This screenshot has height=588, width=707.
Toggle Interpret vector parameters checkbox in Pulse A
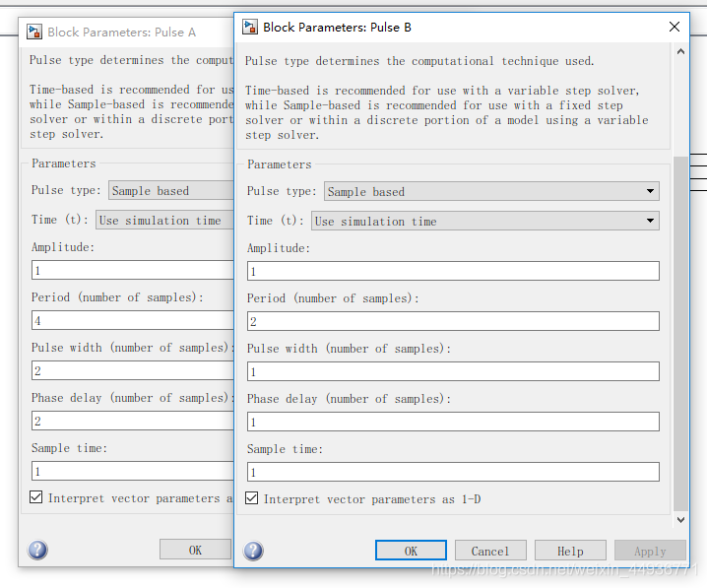tap(36, 497)
